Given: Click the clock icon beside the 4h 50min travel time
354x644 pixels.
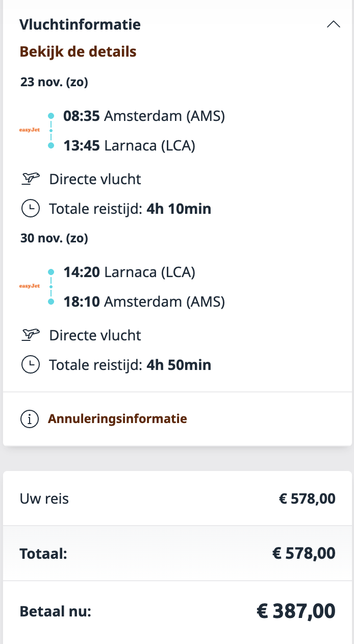Looking at the screenshot, I should [x=31, y=364].
